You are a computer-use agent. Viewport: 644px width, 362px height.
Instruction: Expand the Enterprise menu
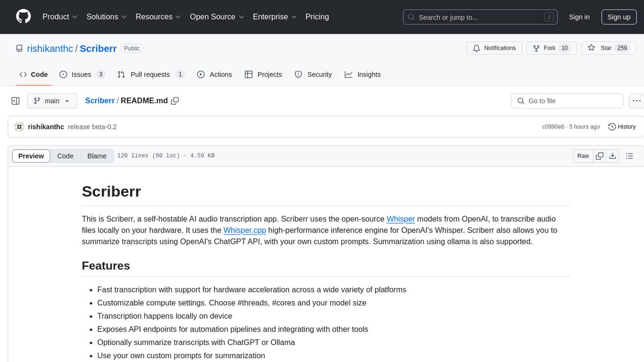click(275, 17)
